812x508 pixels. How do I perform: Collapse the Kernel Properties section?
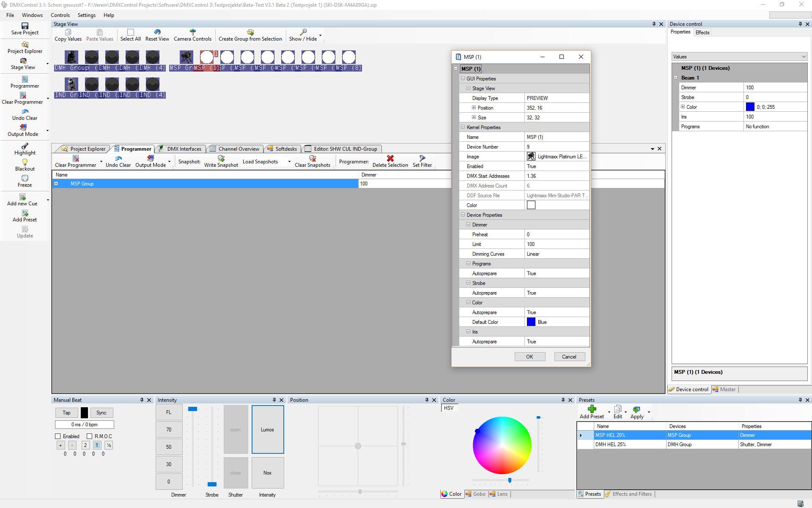[x=463, y=127]
